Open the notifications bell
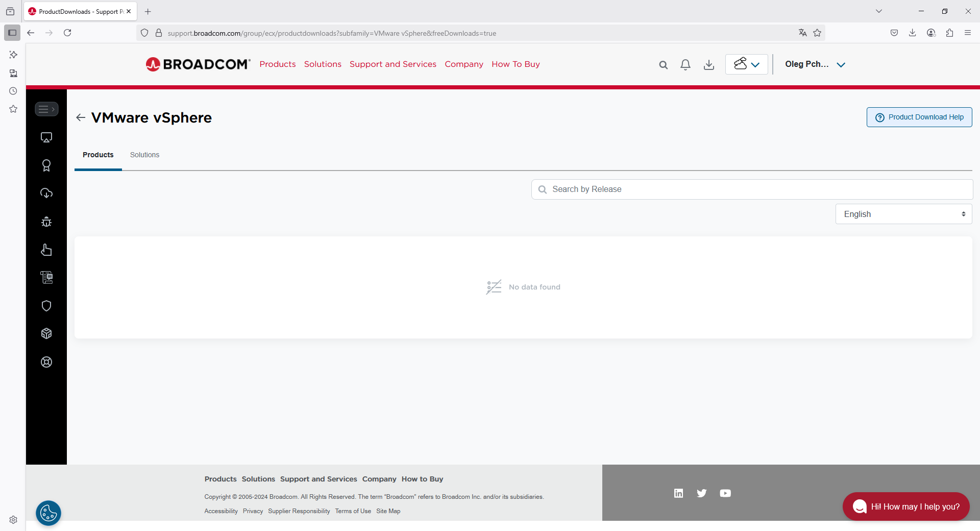This screenshot has height=531, width=980. [x=685, y=65]
